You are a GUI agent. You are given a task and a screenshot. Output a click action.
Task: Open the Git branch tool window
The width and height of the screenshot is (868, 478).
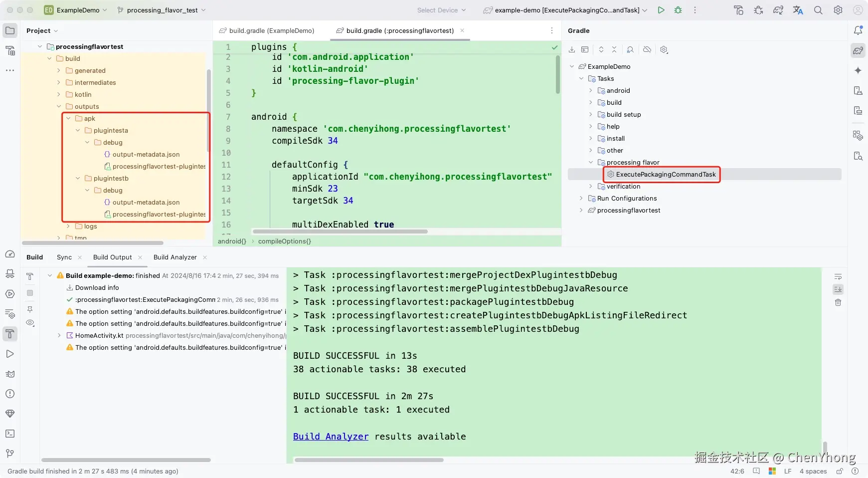tap(10, 454)
